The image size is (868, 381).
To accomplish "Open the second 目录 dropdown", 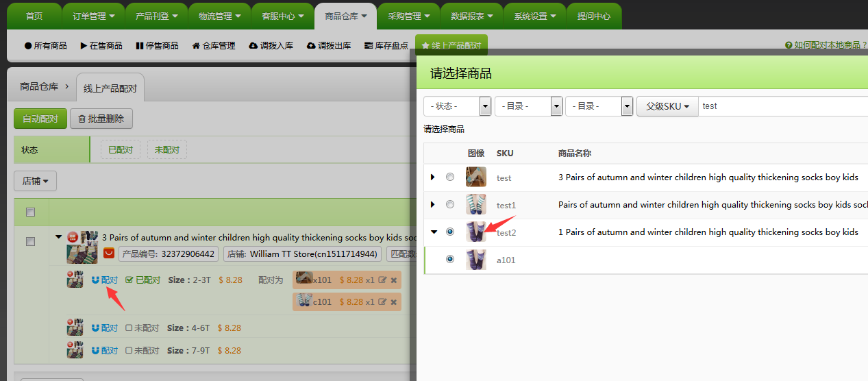I will (599, 106).
